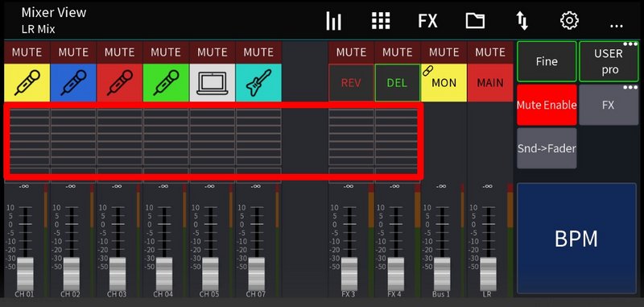Click the CH 03 fader knob

click(x=118, y=274)
